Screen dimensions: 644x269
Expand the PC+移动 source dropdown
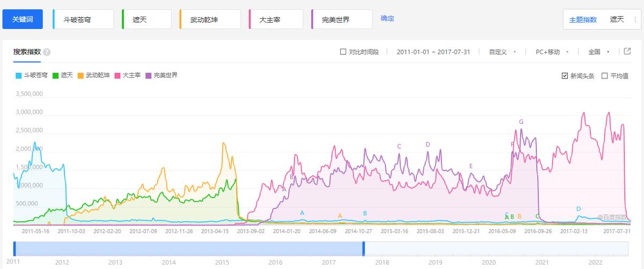552,52
